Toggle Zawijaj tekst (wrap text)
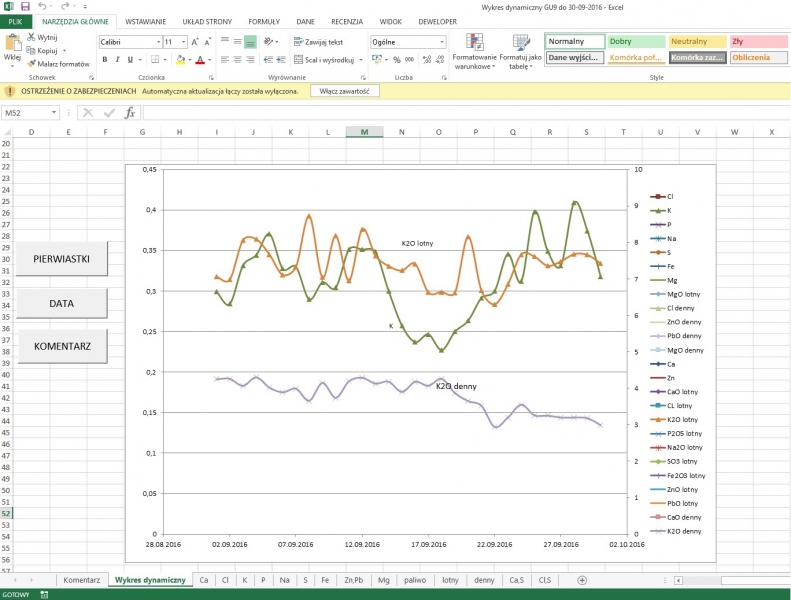 click(318, 42)
